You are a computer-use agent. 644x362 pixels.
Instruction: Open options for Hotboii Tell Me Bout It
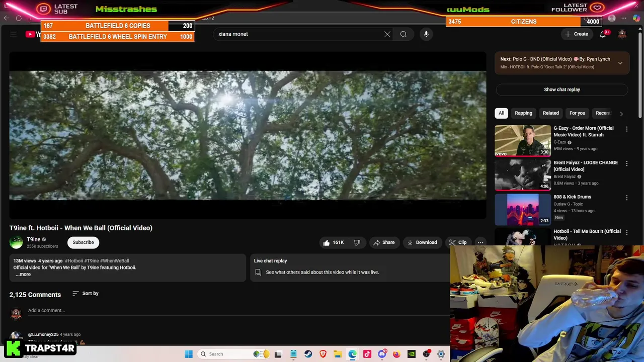(627, 232)
